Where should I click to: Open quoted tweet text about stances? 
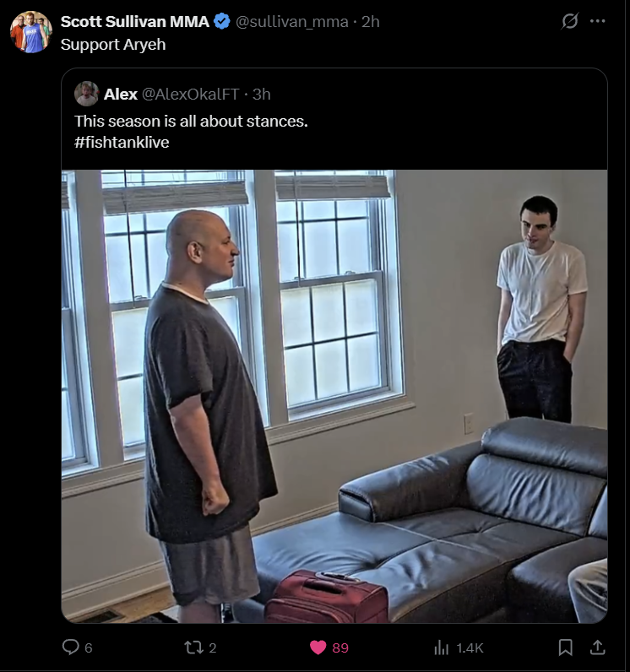191,122
